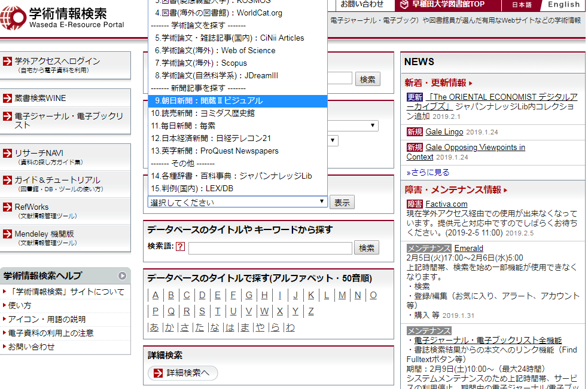Open 障害・メンテナンス情報 heading link
This screenshot has width=588, height=389.
pos(456,190)
